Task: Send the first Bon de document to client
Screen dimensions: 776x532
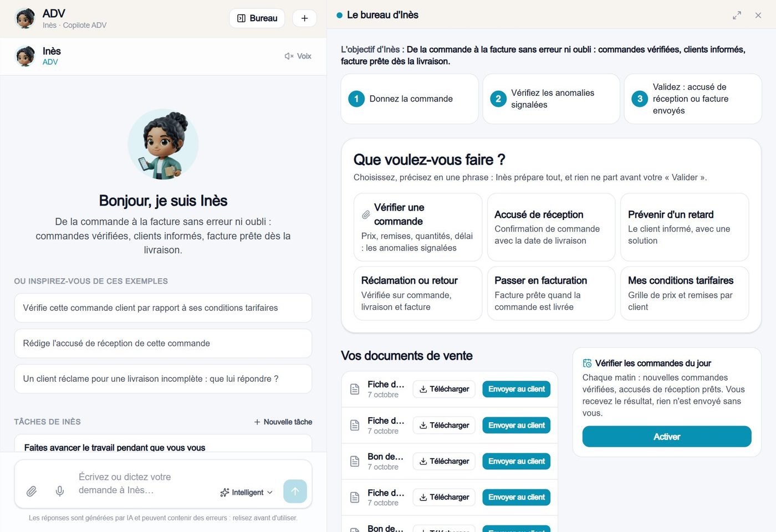Action: [516, 461]
